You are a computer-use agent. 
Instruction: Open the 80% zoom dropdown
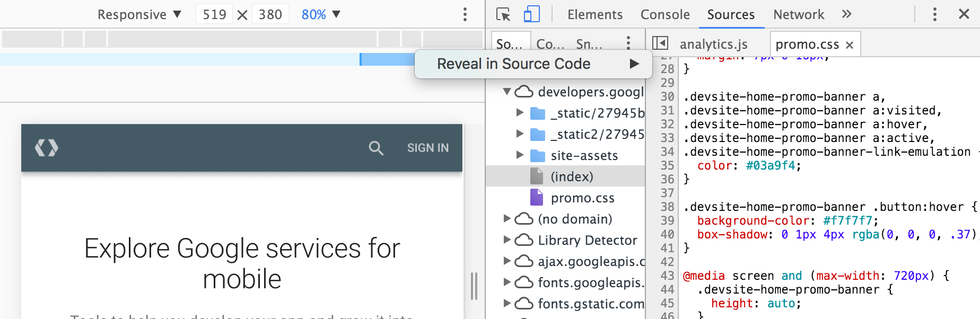(320, 14)
